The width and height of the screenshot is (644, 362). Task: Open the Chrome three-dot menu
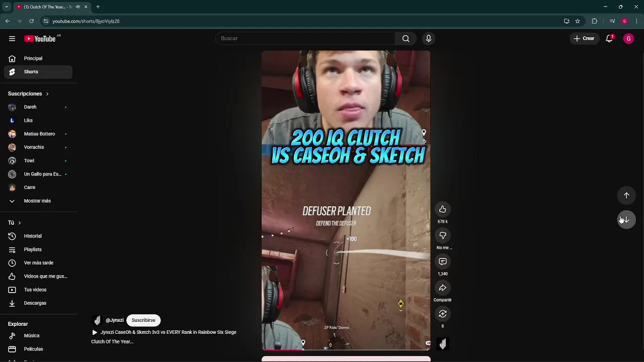coord(637,21)
